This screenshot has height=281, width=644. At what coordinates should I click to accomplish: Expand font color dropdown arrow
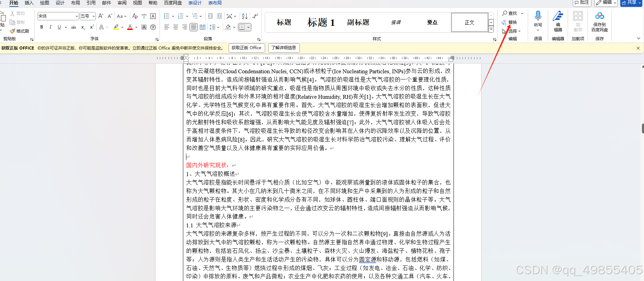point(137,27)
